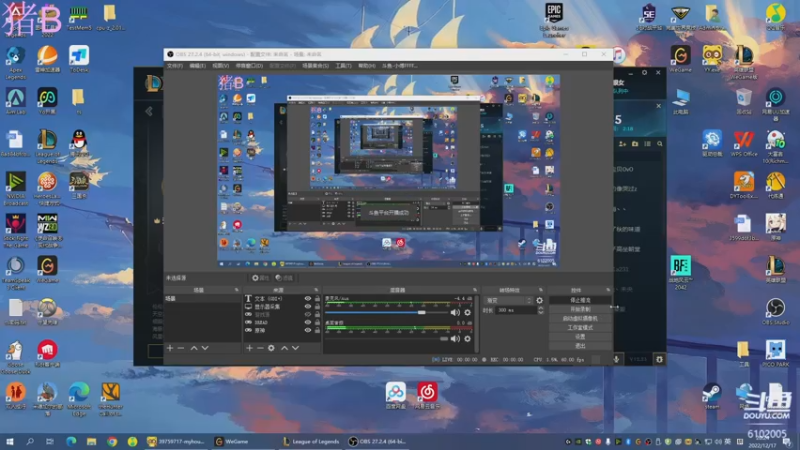Lock the DREAD source
800x450 pixels.
[317, 322]
